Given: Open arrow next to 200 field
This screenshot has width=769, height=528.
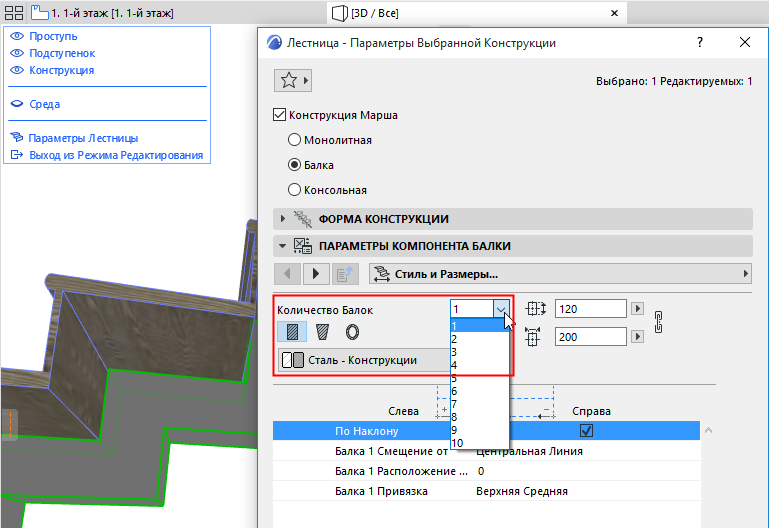Looking at the screenshot, I should click(x=637, y=337).
